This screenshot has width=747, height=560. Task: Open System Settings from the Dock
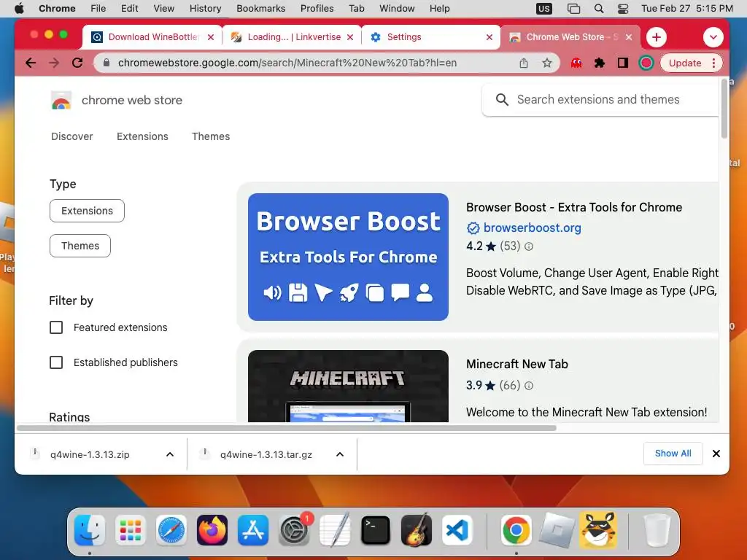[x=294, y=530]
